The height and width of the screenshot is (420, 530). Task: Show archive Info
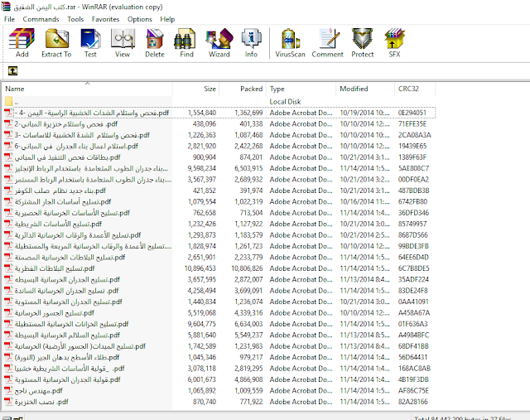(x=251, y=43)
